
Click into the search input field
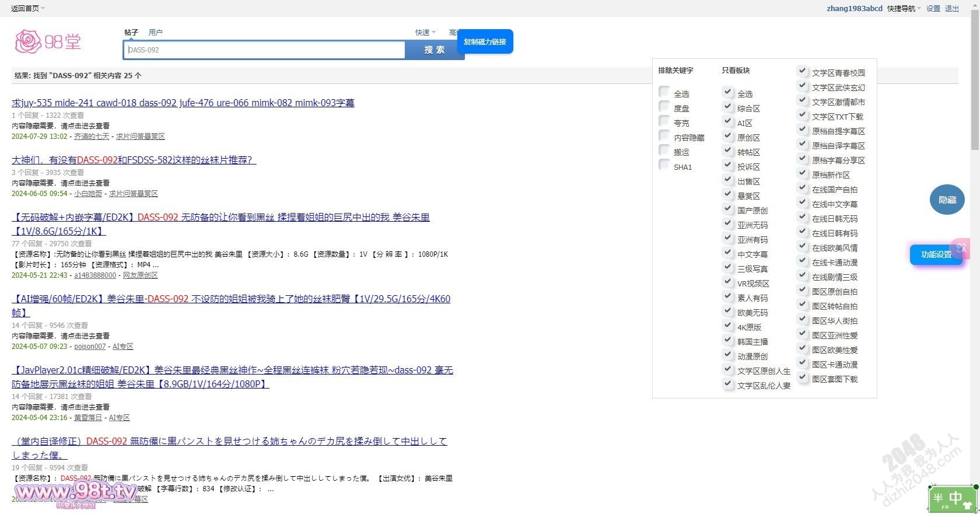264,50
